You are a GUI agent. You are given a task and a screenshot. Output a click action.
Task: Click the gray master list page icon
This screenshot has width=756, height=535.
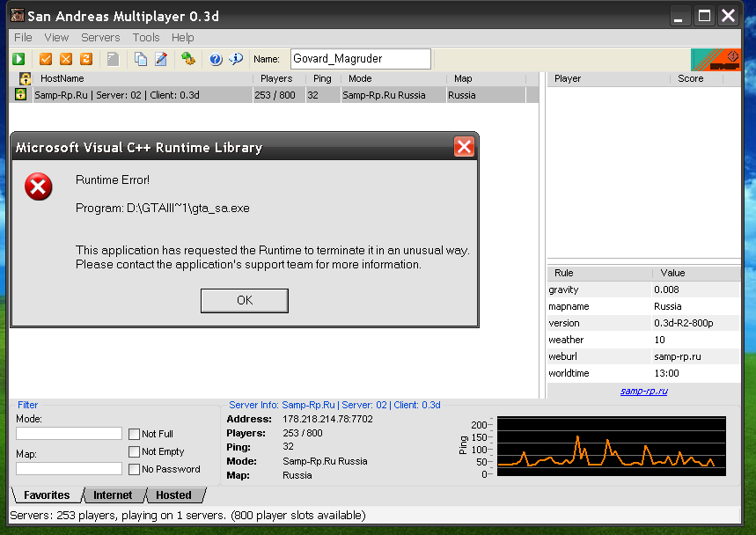[113, 59]
